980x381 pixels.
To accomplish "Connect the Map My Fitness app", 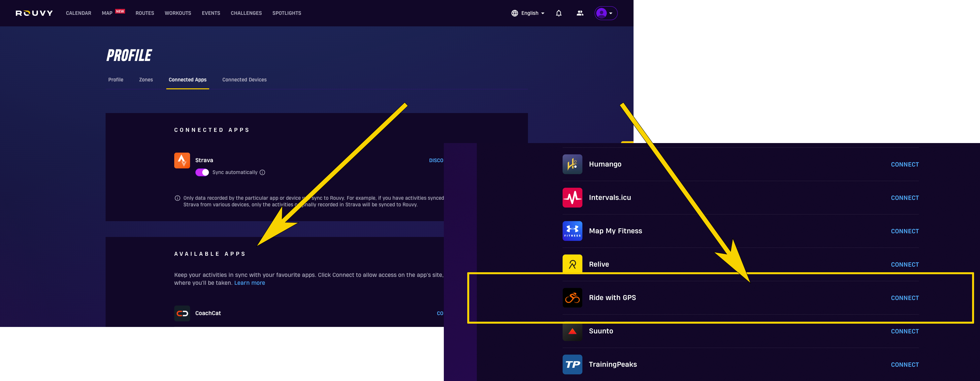I will 905,231.
